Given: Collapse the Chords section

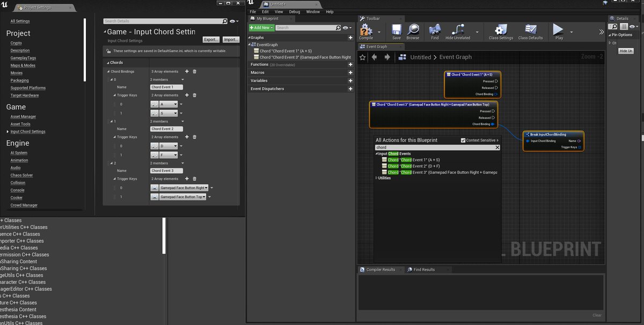Looking at the screenshot, I should tap(107, 63).
